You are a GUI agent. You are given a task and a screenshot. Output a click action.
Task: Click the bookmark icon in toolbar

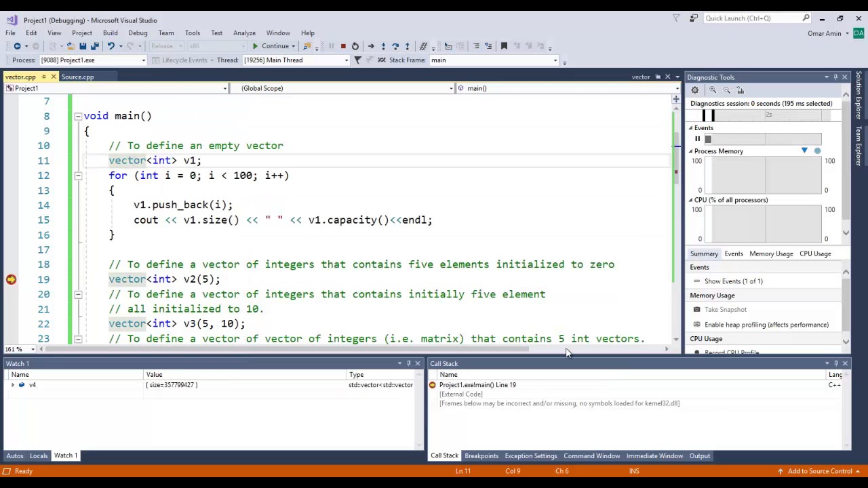tap(504, 46)
